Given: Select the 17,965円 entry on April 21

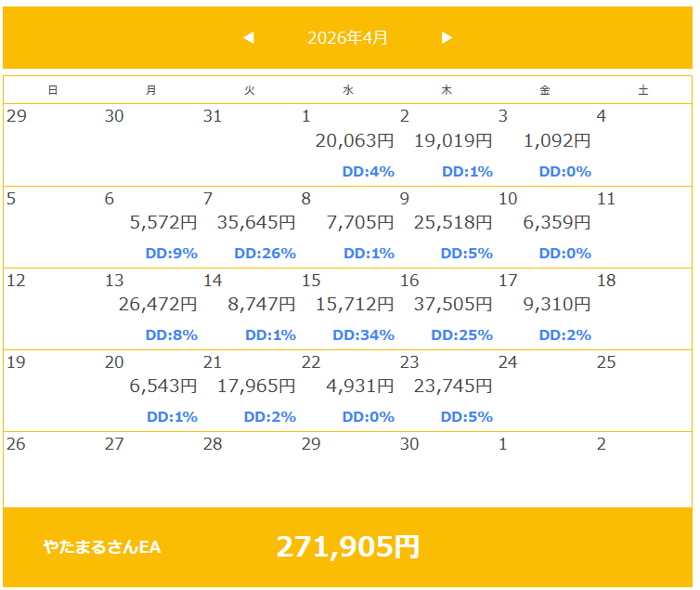Looking at the screenshot, I should pos(256,387).
